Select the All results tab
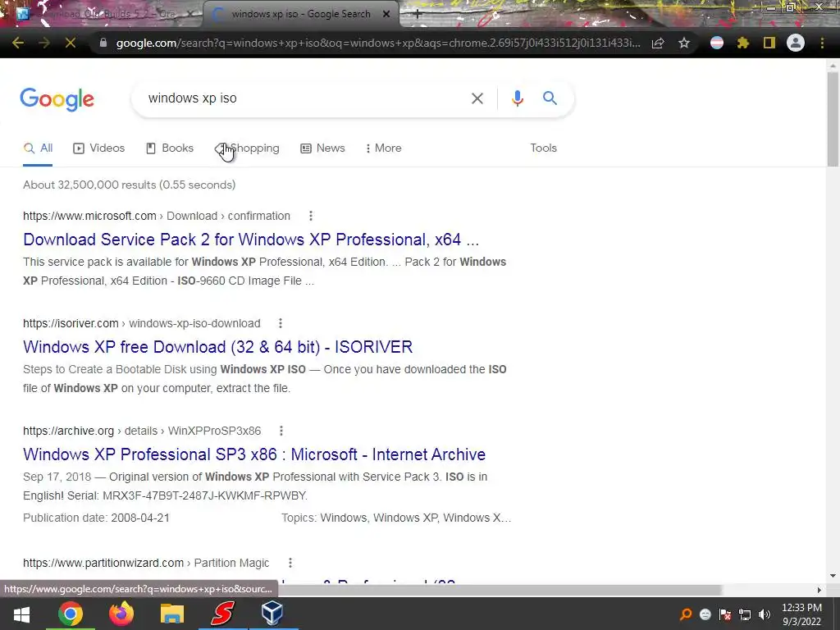This screenshot has width=840, height=630. pyautogui.click(x=38, y=148)
